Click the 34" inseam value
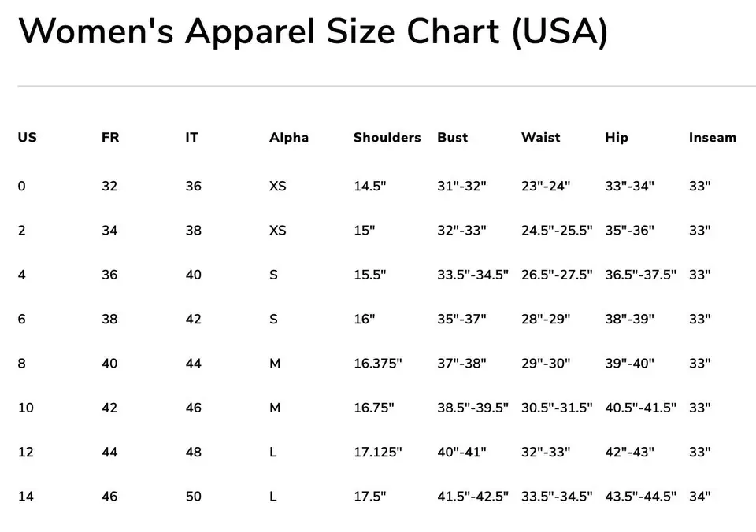756x532 pixels. (x=699, y=497)
